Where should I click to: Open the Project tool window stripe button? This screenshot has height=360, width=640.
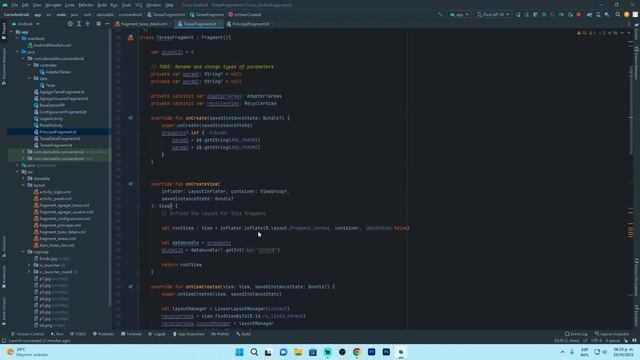click(x=4, y=31)
